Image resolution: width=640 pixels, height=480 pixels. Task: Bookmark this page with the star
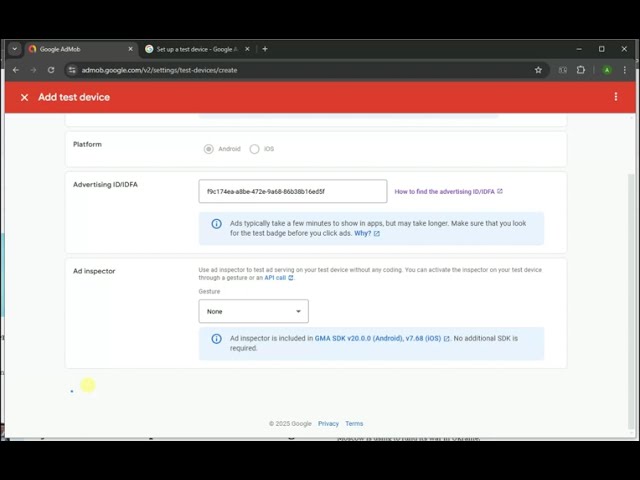[x=538, y=70]
